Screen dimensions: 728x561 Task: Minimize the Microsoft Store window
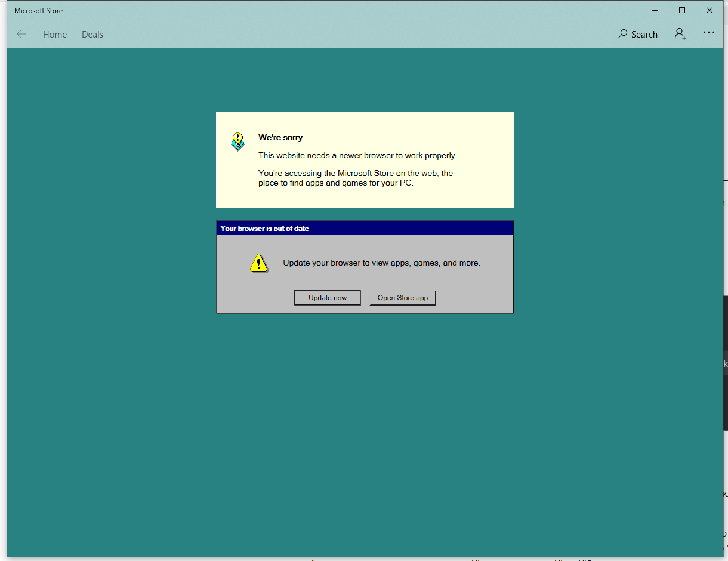655,11
